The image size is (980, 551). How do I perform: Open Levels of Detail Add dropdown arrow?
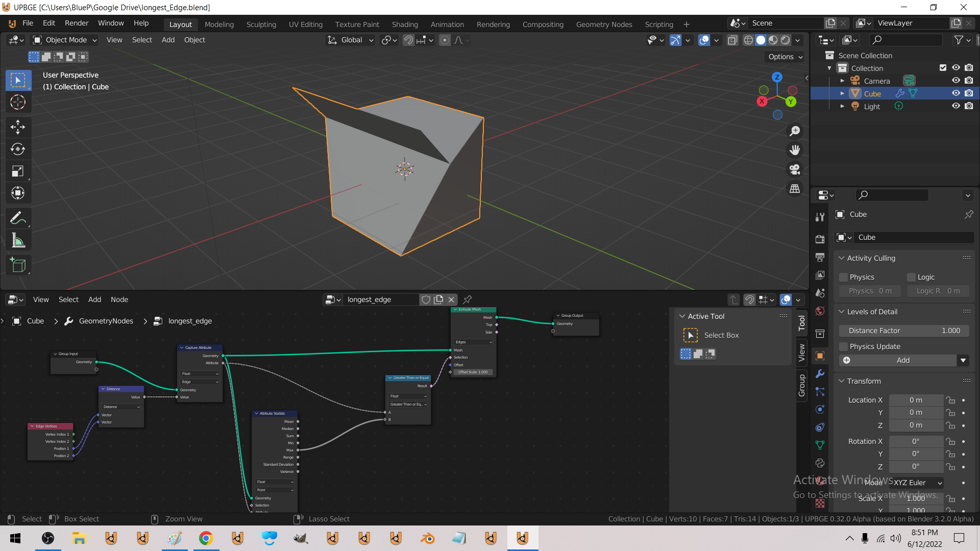pyautogui.click(x=963, y=360)
